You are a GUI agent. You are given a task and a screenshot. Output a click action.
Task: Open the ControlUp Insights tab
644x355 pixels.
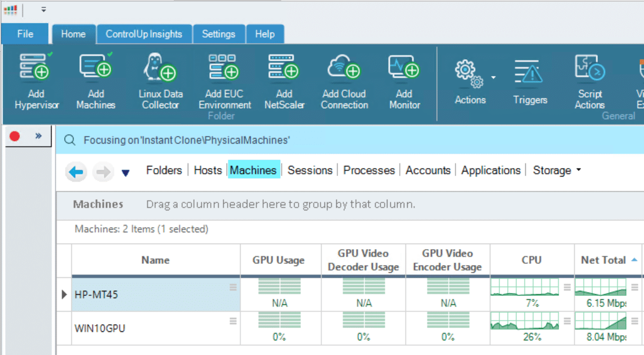144,34
